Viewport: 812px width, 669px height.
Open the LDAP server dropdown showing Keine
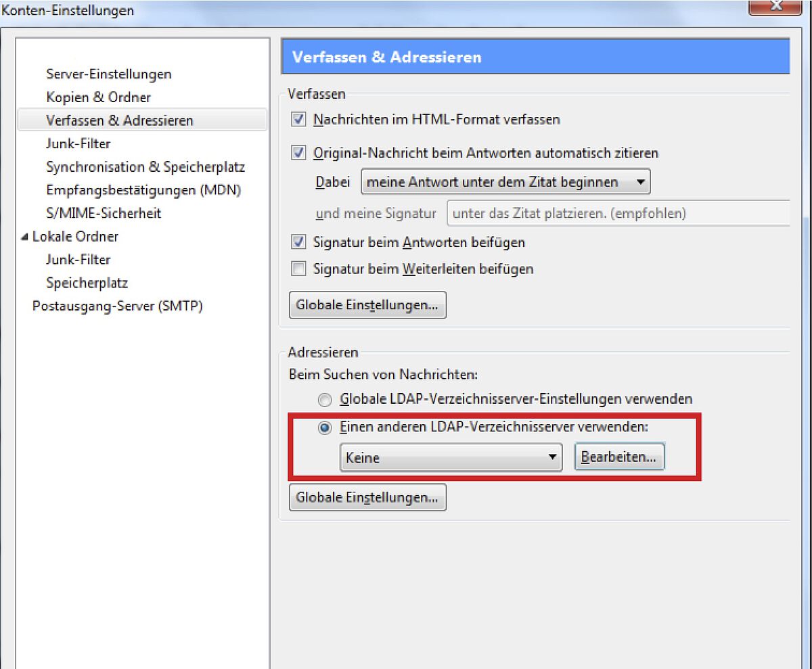[451, 458]
